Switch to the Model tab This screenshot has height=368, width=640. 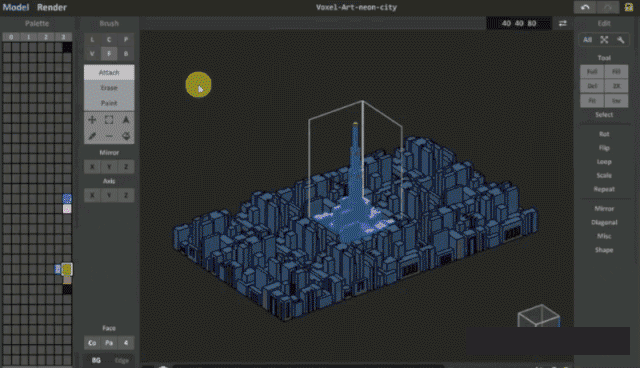(16, 7)
